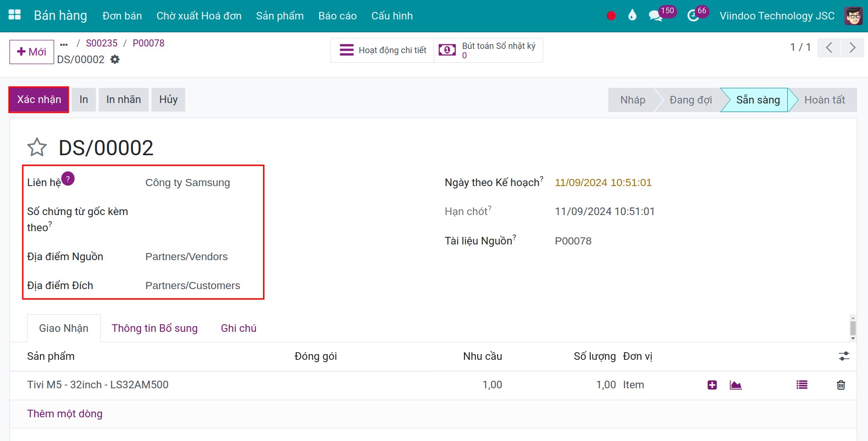Select the Giao Nhận tab
This screenshot has height=441, width=868.
click(64, 328)
